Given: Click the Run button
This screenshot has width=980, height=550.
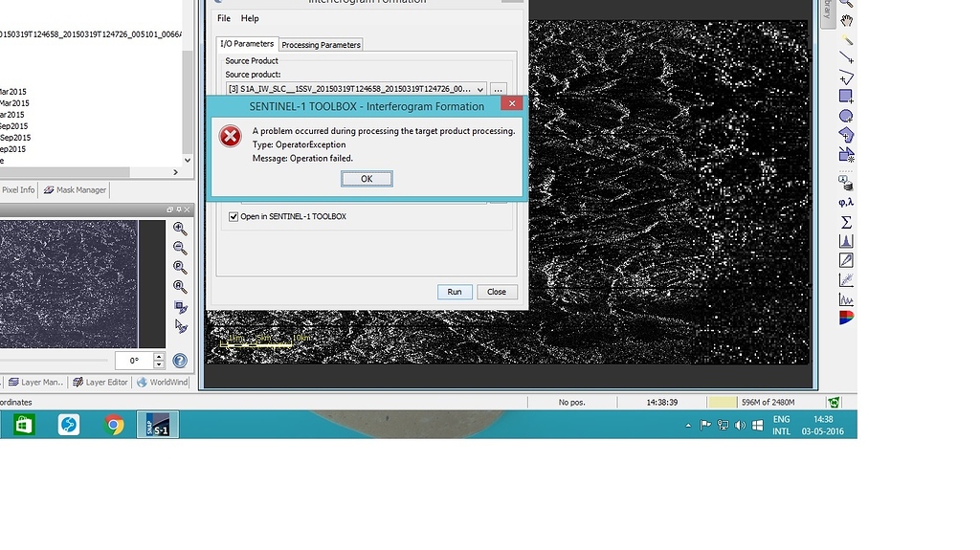Looking at the screenshot, I should [455, 292].
